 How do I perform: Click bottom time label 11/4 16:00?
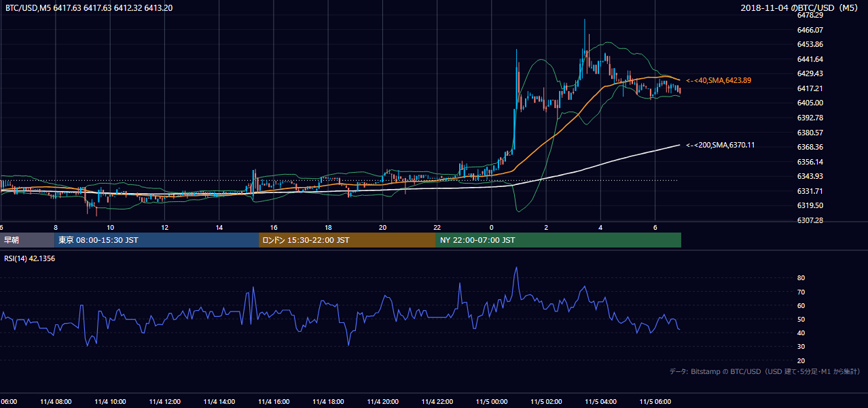[x=273, y=401]
